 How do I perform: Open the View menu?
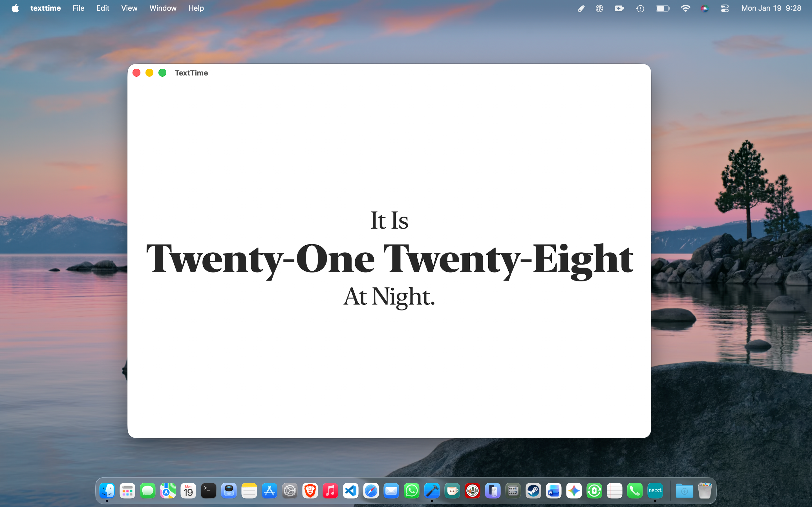[129, 8]
